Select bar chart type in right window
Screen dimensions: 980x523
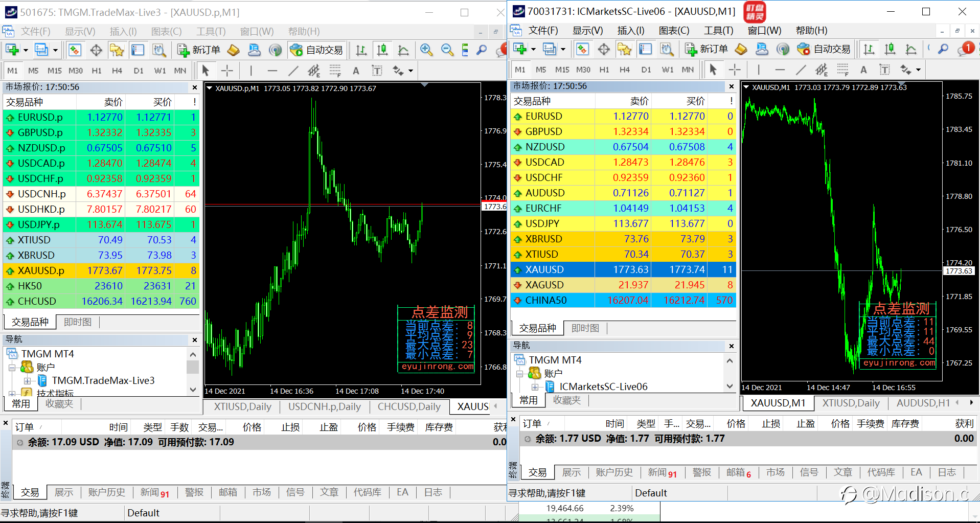coord(869,49)
